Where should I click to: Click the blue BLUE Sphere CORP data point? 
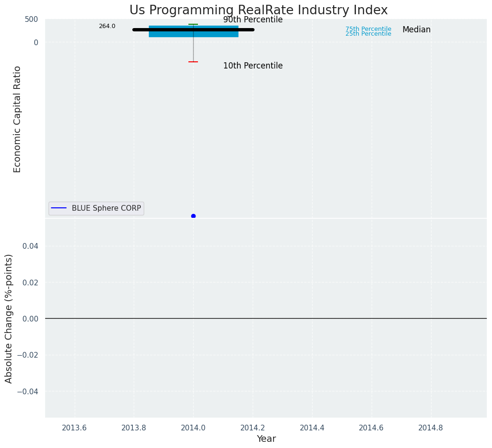point(193,216)
